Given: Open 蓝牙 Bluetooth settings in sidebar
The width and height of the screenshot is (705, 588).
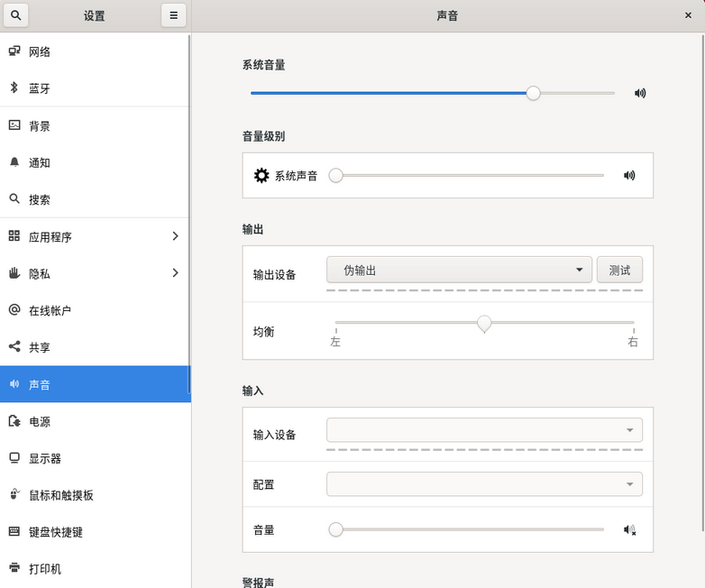Looking at the screenshot, I should [40, 88].
